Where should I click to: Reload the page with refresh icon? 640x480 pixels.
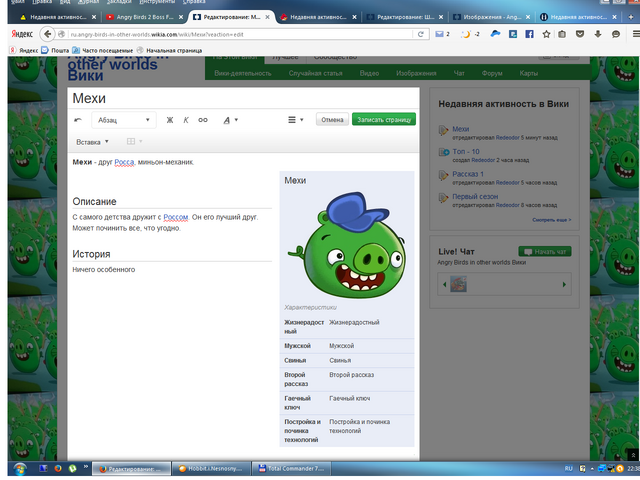420,34
